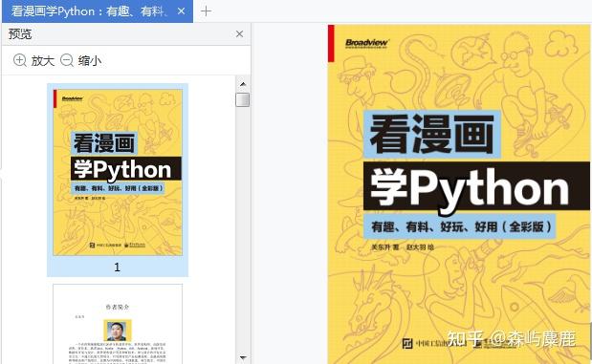Open a new tab with plus icon
The image size is (592, 364).
(x=206, y=11)
